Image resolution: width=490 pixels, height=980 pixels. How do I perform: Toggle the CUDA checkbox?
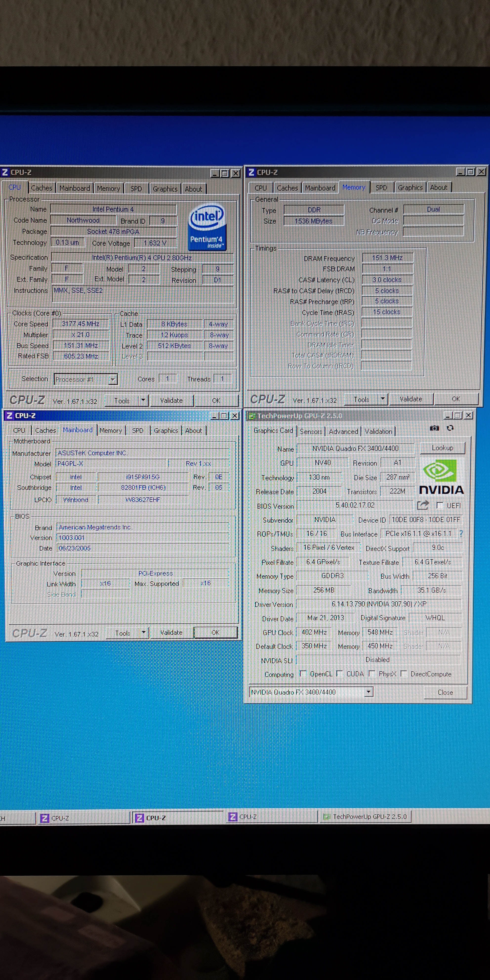coord(340,674)
